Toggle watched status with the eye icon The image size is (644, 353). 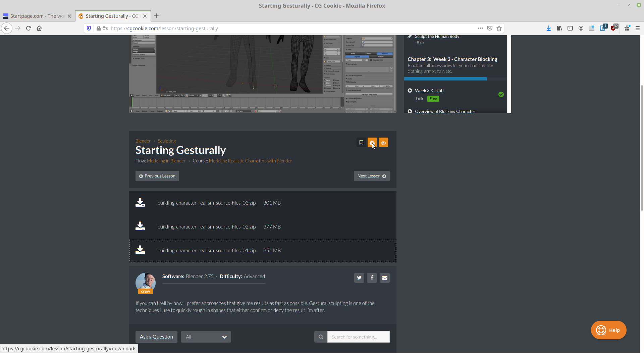[383, 142]
